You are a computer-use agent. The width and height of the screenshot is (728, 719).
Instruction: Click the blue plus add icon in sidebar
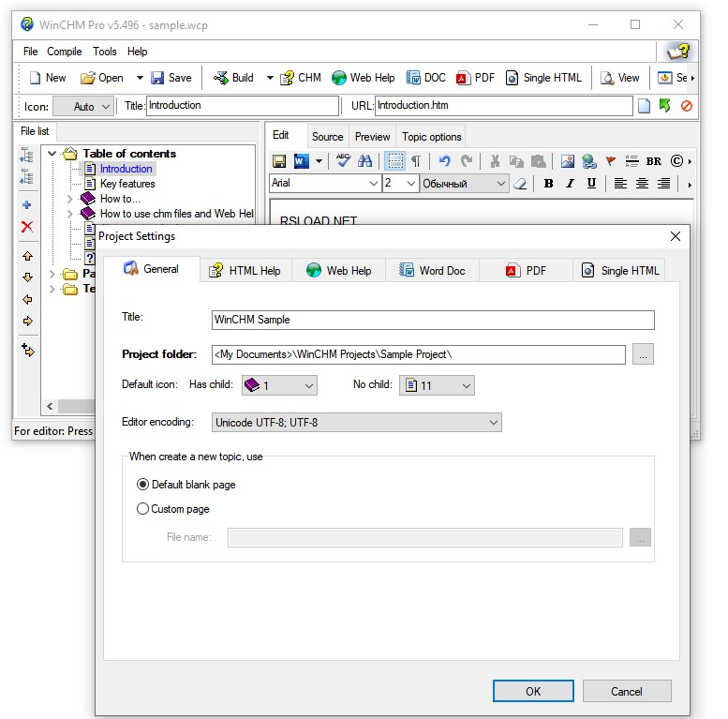pyautogui.click(x=27, y=205)
